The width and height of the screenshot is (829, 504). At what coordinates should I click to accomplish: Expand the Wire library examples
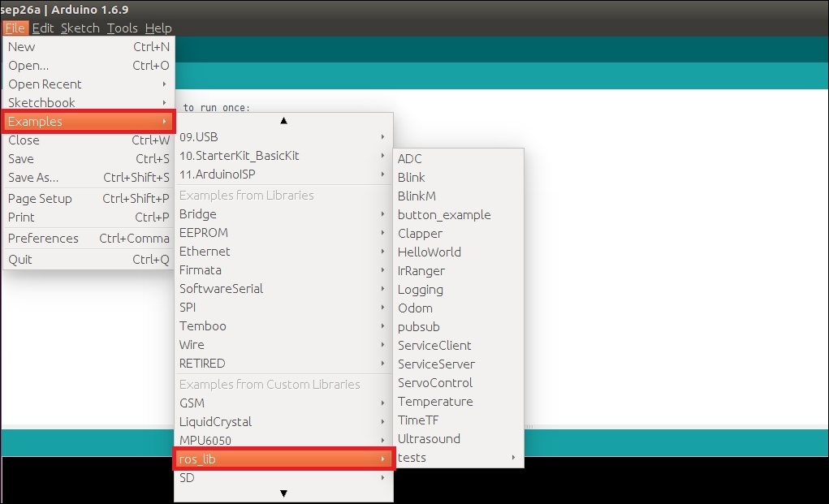(x=284, y=345)
